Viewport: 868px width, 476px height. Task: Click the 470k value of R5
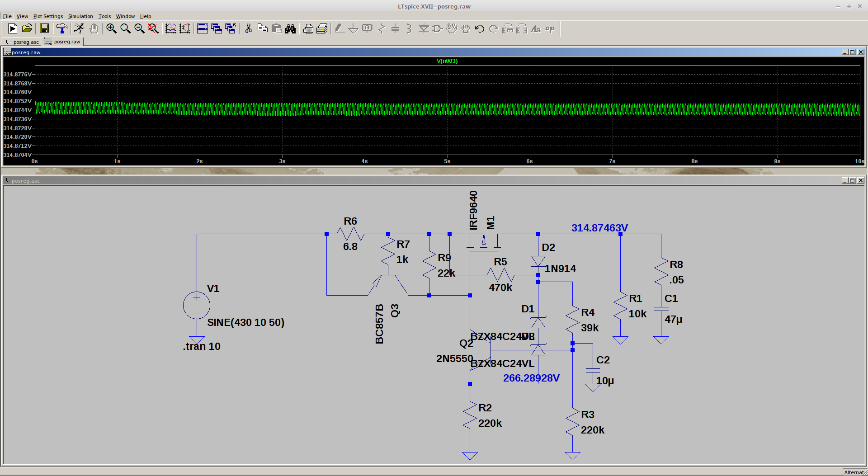[500, 287]
